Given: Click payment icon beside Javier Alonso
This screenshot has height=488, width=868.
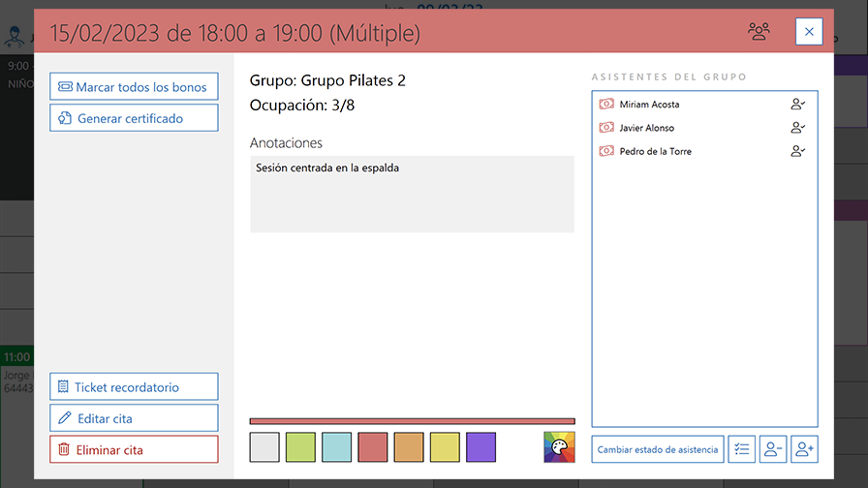Looking at the screenshot, I should 606,128.
